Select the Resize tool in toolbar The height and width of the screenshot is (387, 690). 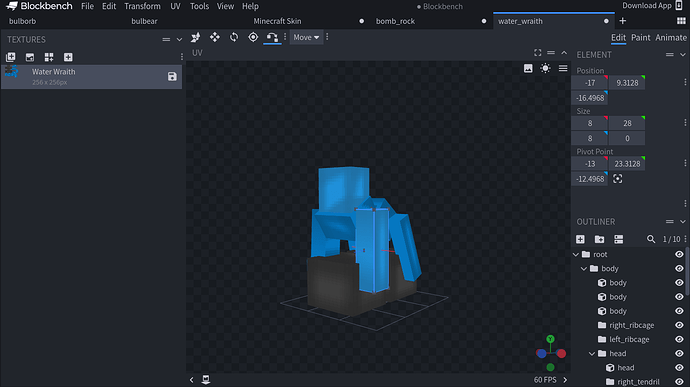pyautogui.click(x=215, y=37)
